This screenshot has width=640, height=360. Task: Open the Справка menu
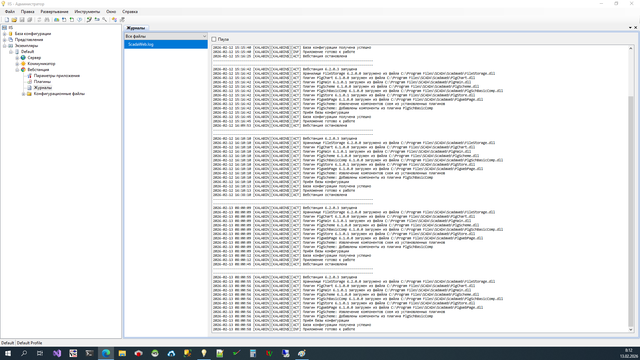pyautogui.click(x=130, y=12)
